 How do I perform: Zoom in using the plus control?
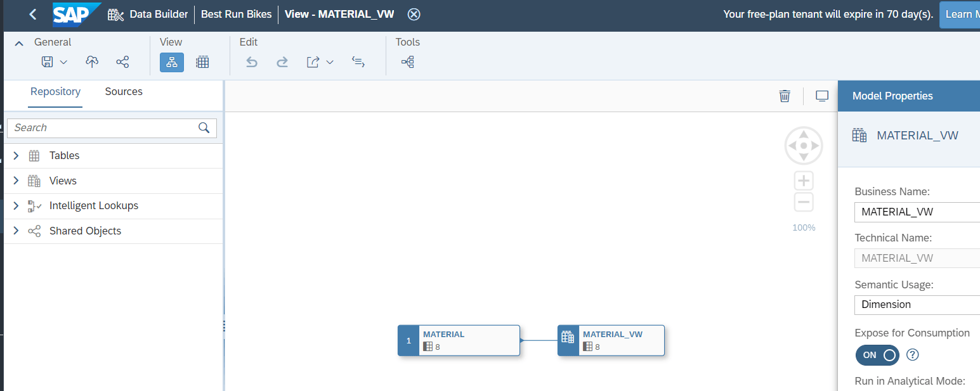[x=803, y=181]
